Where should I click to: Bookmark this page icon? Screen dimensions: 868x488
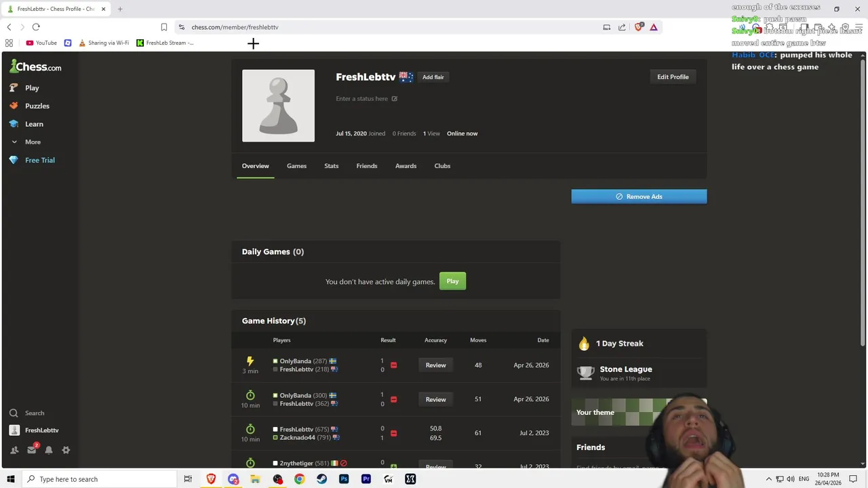[163, 27]
